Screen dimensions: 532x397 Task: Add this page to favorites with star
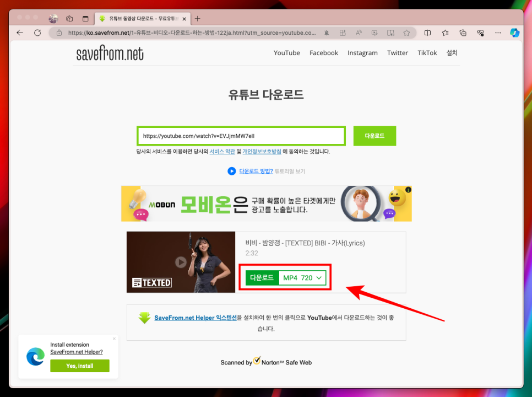click(406, 33)
